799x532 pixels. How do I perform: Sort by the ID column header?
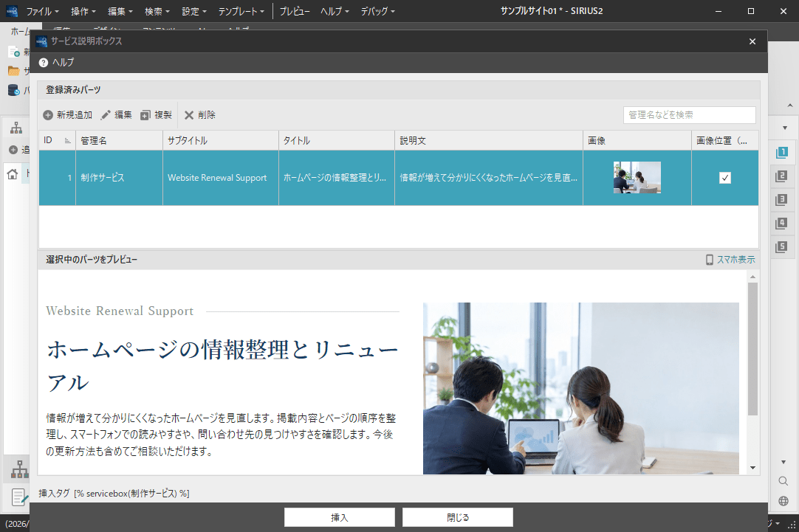tap(57, 140)
